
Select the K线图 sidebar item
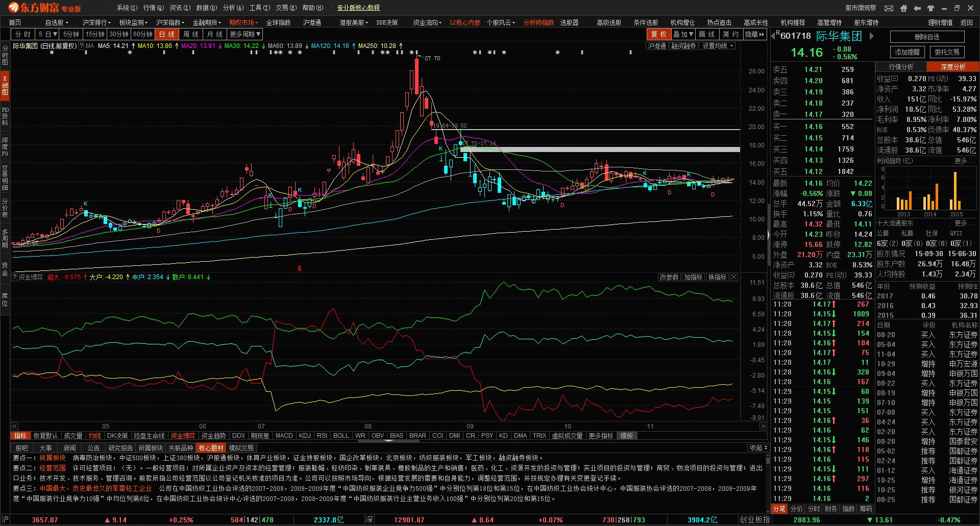pyautogui.click(x=5, y=85)
